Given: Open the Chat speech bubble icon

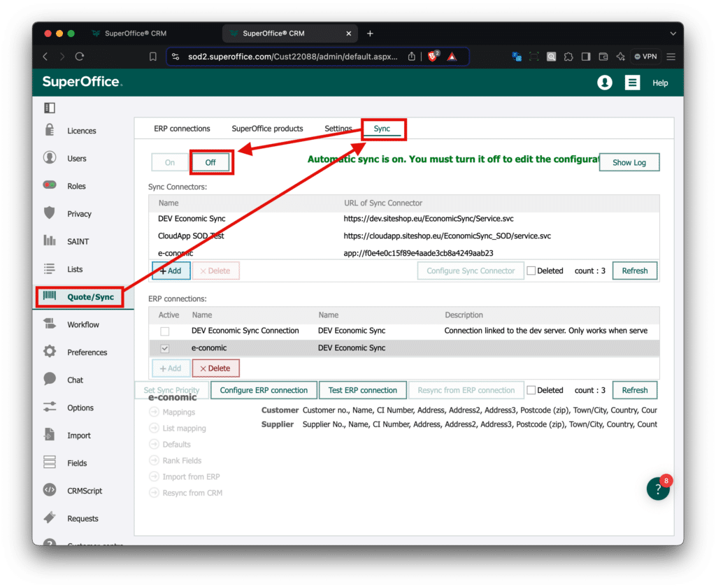Looking at the screenshot, I should (x=50, y=379).
